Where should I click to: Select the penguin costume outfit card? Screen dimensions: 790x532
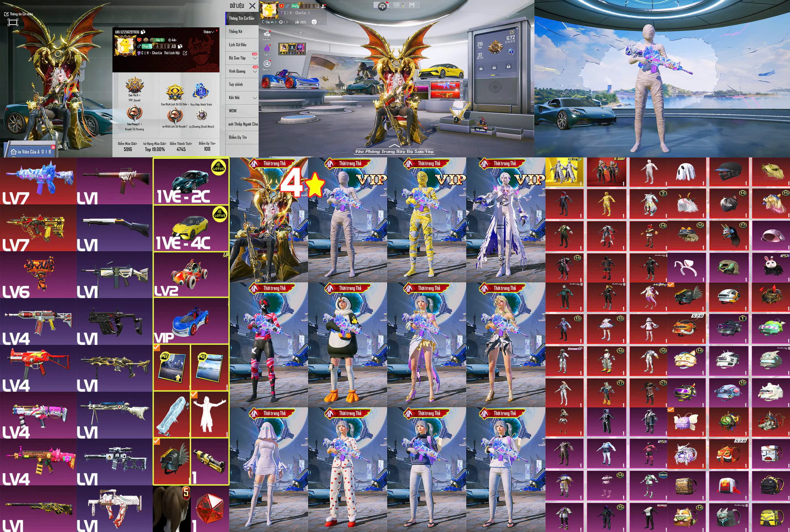coord(348,345)
